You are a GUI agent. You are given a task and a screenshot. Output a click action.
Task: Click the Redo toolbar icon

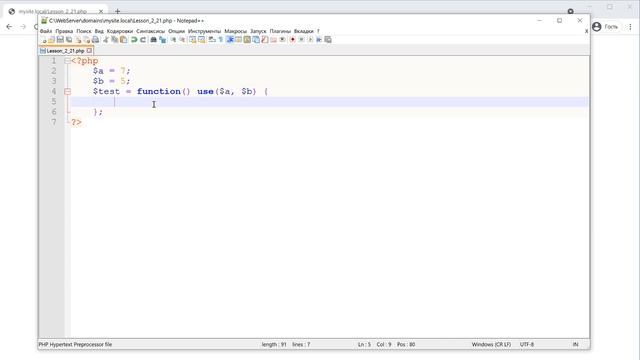point(143,40)
